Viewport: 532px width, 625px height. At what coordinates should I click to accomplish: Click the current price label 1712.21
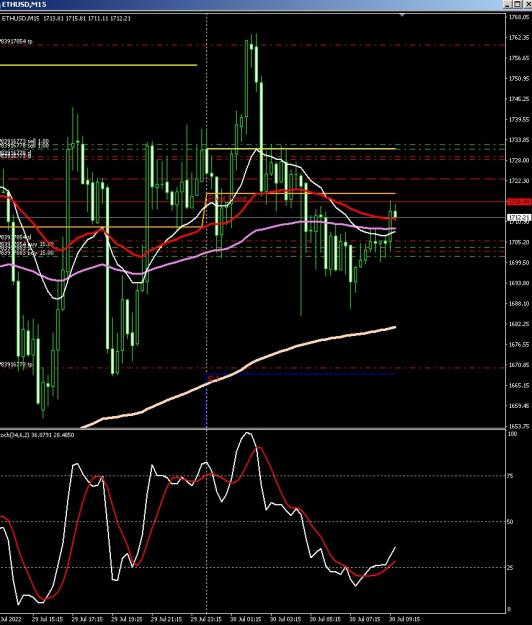click(519, 217)
